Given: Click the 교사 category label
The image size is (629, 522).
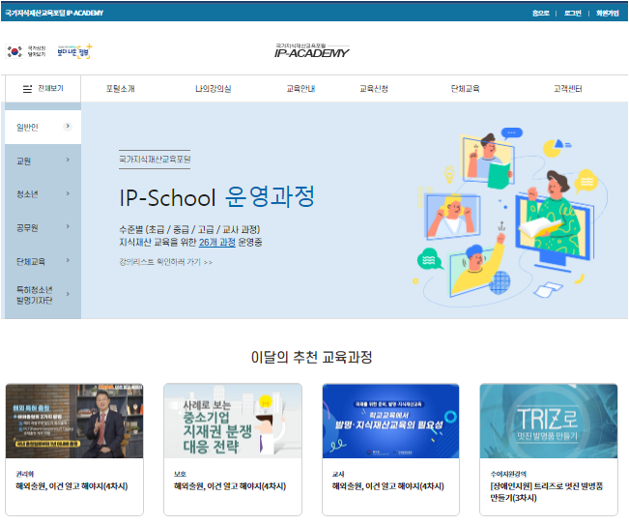Looking at the screenshot, I should [x=338, y=474].
